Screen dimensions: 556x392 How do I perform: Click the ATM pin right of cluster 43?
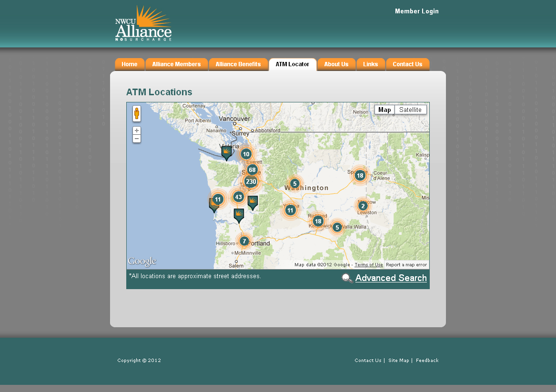253,203
